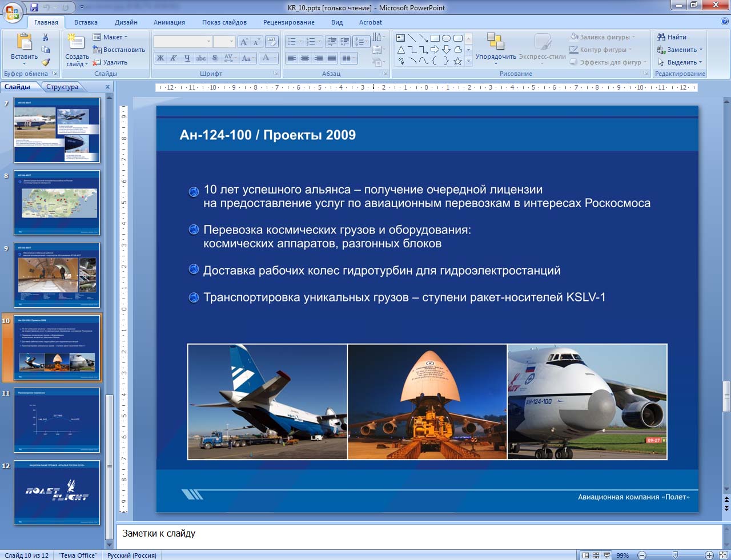
Task: Click the Cut scissors icon
Action: [46, 37]
